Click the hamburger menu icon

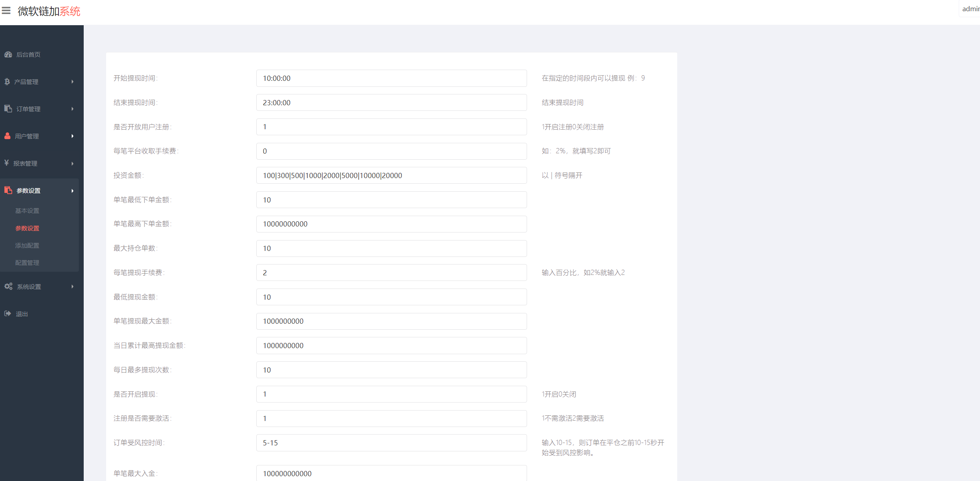tap(6, 10)
